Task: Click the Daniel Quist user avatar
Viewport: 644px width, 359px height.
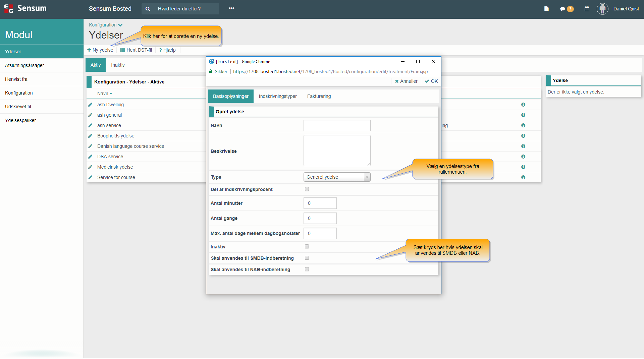Action: pyautogui.click(x=602, y=9)
